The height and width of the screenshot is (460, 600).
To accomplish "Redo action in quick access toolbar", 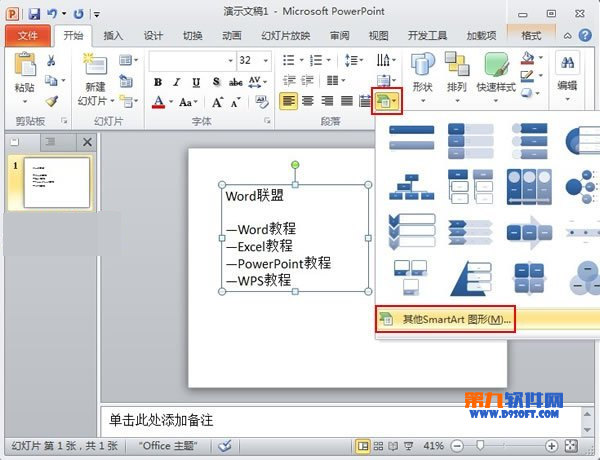I will pos(78,14).
